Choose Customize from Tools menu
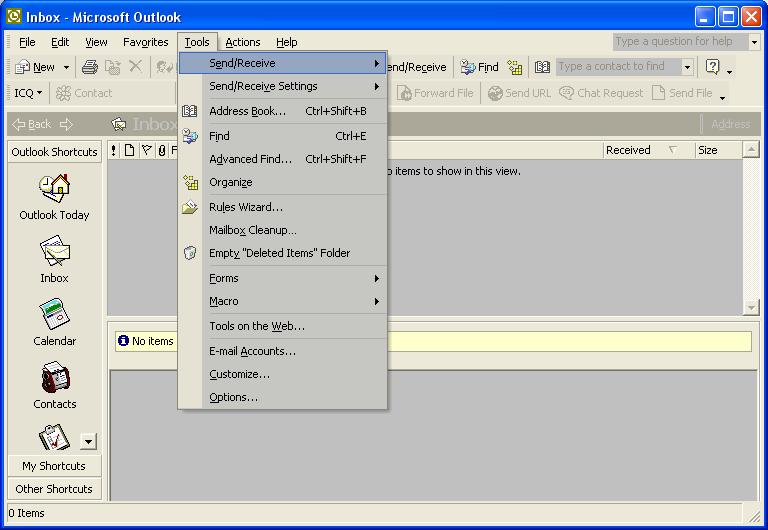The width and height of the screenshot is (768, 530). 283,374
